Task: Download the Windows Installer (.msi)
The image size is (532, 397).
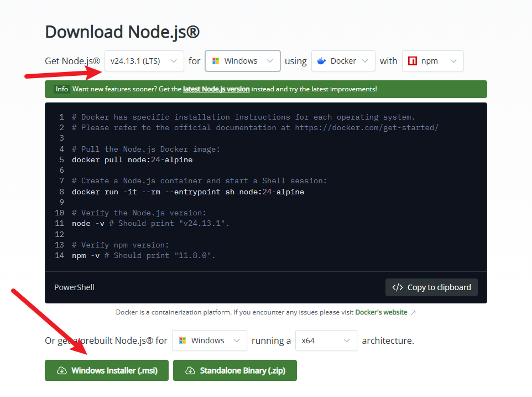Action: pyautogui.click(x=107, y=370)
